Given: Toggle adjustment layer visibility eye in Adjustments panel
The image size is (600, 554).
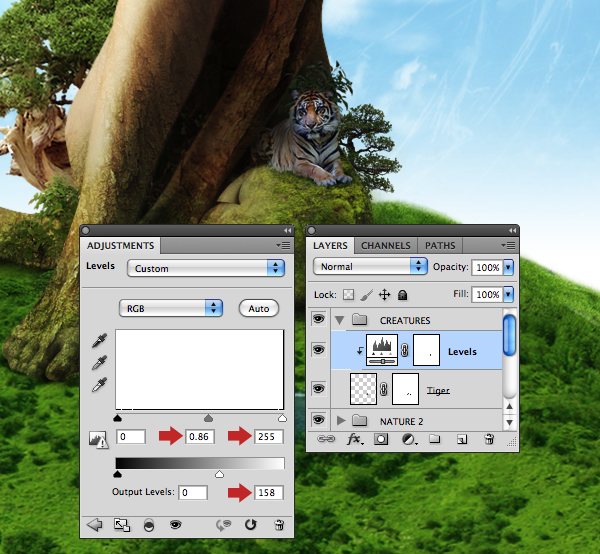Looking at the screenshot, I should [x=176, y=525].
